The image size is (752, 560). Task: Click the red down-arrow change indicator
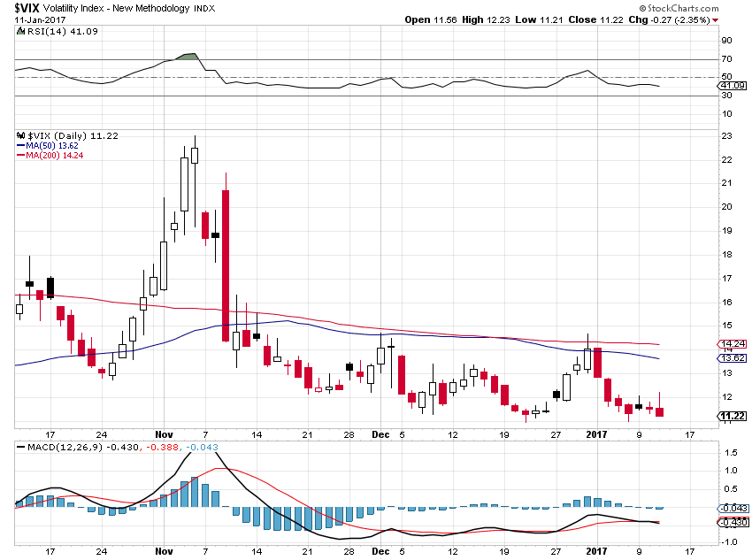(715, 20)
